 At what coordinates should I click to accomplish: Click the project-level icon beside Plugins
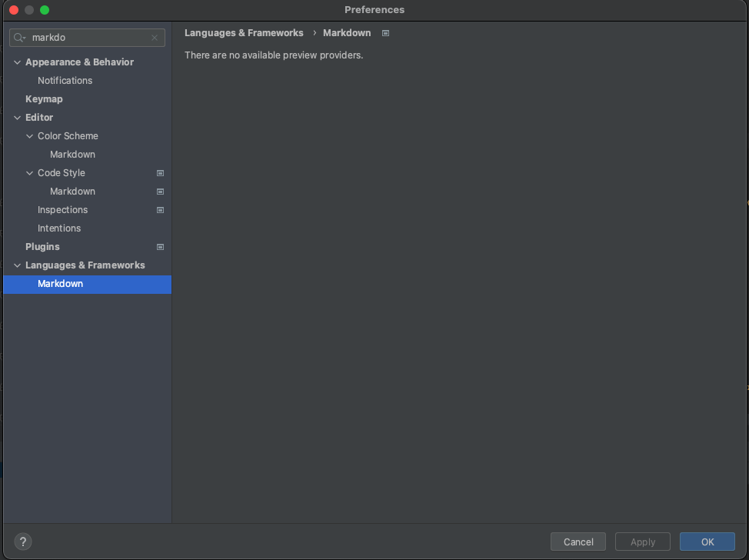160,247
